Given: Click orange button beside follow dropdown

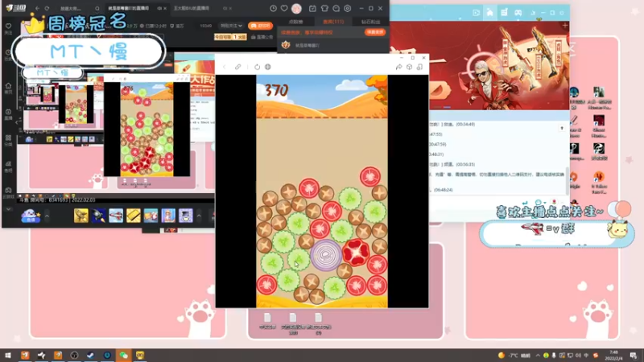Looking at the screenshot, I should (x=260, y=26).
